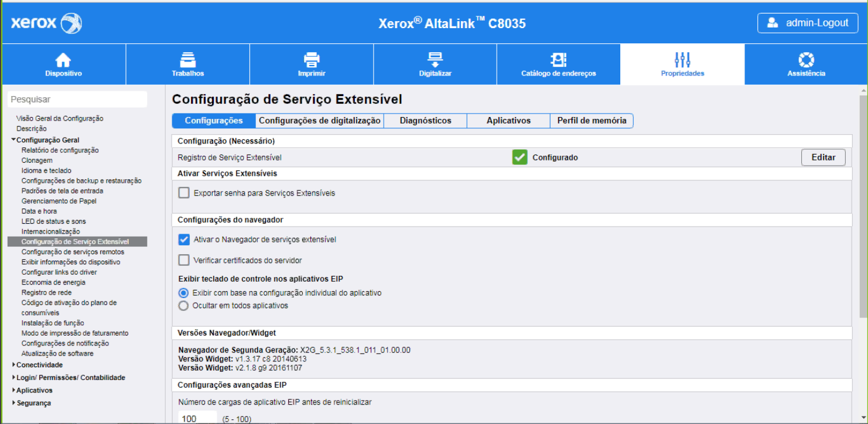Image resolution: width=868 pixels, height=424 pixels.
Task: Collapse the Configuração Geral tree section
Action: point(13,140)
